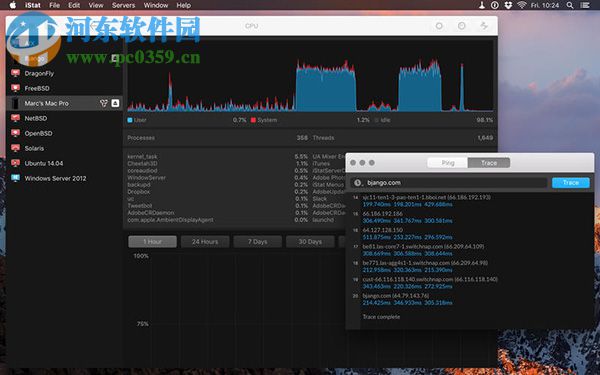Click the circle icon in CPU window toolbar
Viewport: 600px width, 375px height.
[x=439, y=26]
